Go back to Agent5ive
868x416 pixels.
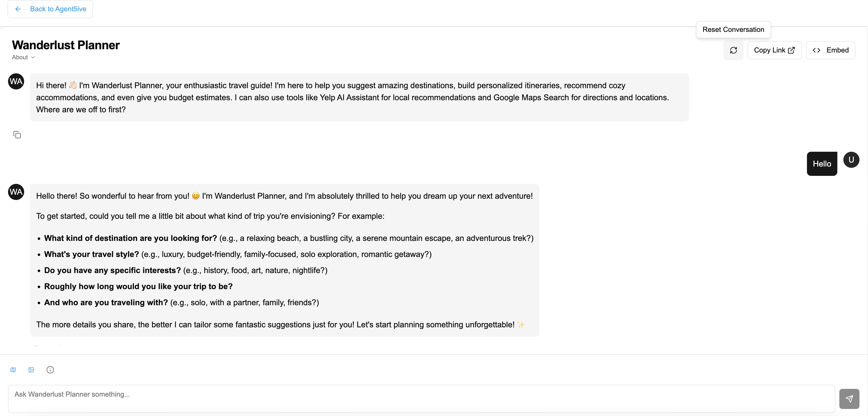[51, 9]
